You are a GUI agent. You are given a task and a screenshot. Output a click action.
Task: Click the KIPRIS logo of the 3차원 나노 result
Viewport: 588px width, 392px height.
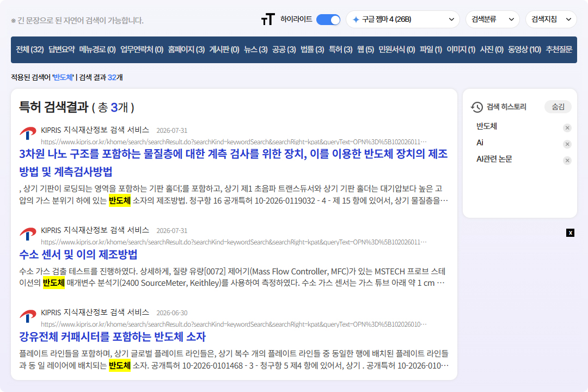click(28, 133)
